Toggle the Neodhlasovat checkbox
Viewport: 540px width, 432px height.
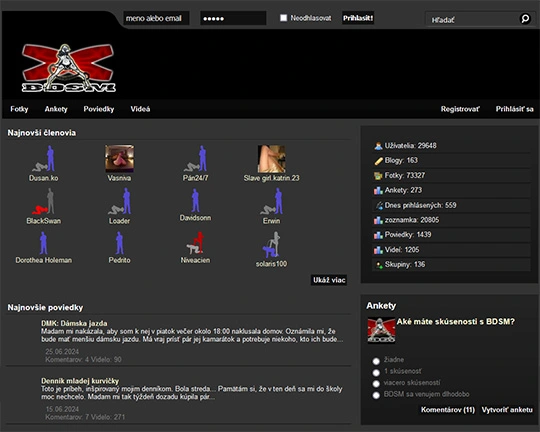click(x=283, y=18)
